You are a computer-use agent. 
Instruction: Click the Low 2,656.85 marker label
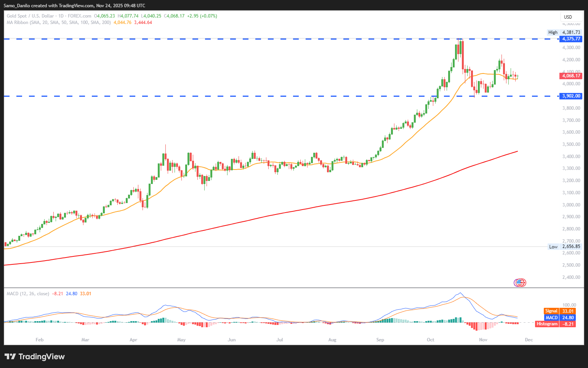(x=564, y=246)
